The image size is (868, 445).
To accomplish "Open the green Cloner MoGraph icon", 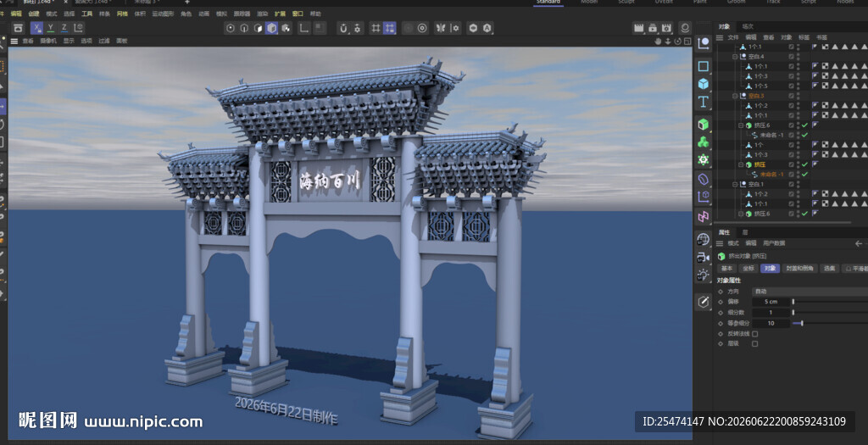I will tap(704, 142).
